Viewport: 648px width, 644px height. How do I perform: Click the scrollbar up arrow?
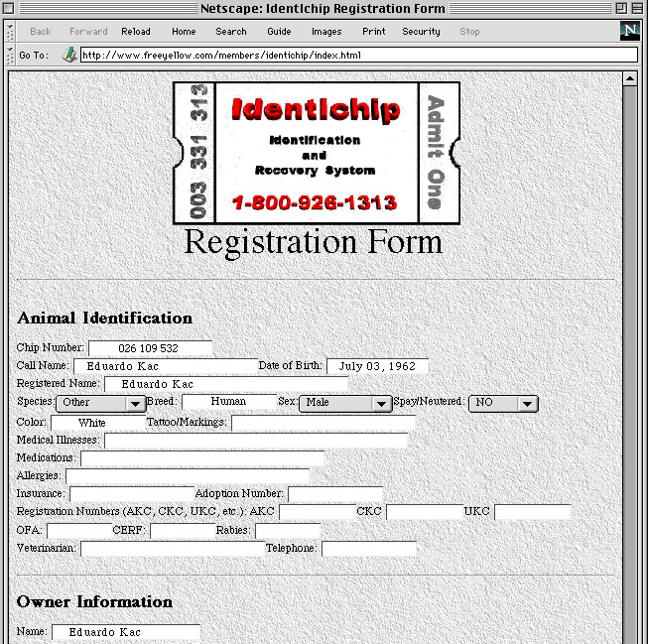[630, 78]
